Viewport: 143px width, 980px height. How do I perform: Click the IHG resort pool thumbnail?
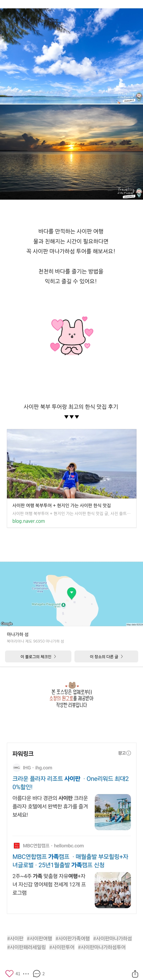[x=112, y=812]
